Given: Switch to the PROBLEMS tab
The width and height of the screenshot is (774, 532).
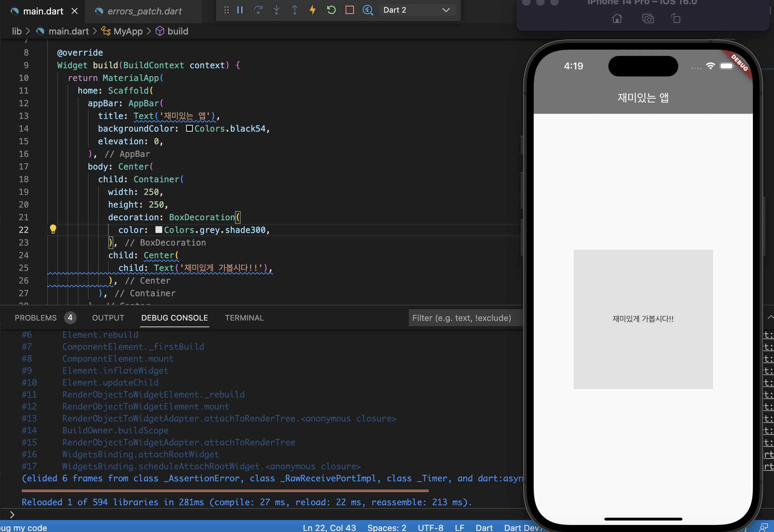Looking at the screenshot, I should tap(36, 318).
